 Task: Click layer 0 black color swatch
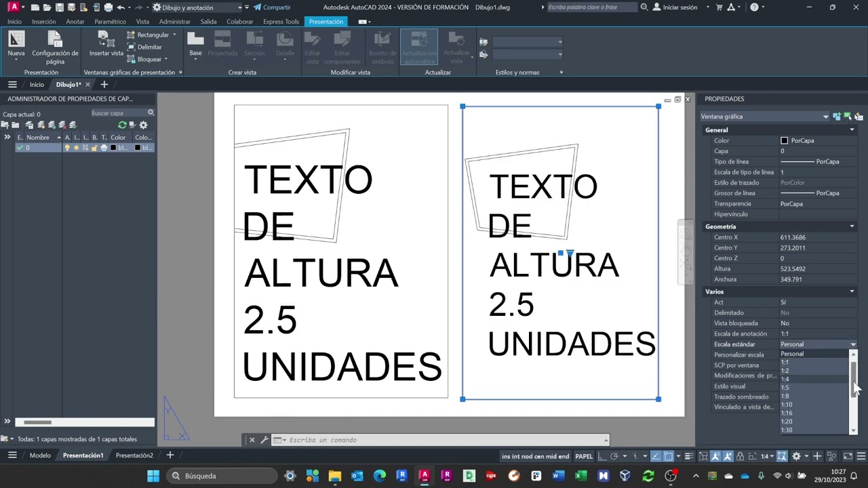[113, 148]
